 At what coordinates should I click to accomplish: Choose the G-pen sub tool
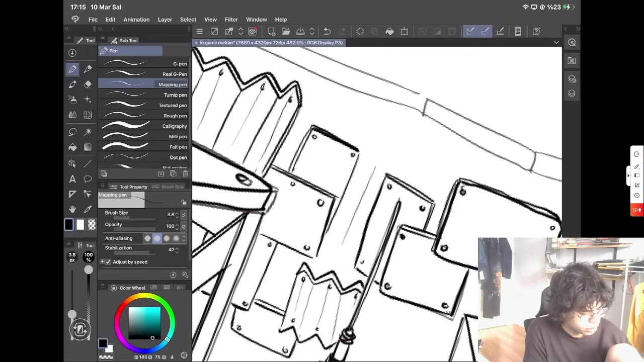pos(143,64)
